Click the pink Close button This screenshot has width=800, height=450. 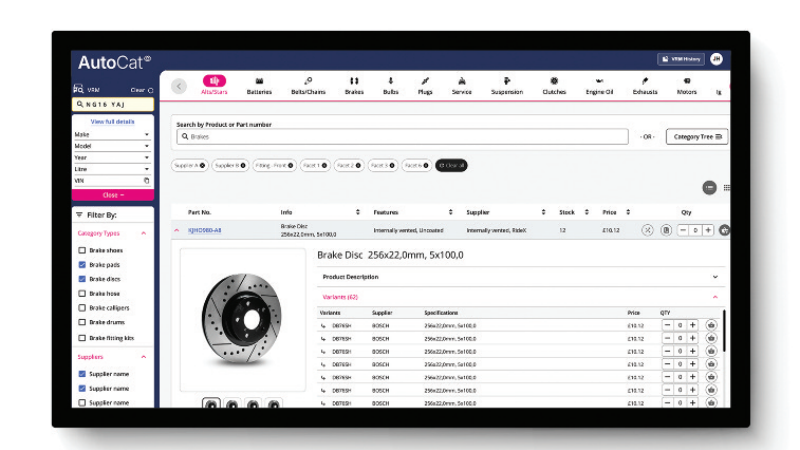(113, 195)
